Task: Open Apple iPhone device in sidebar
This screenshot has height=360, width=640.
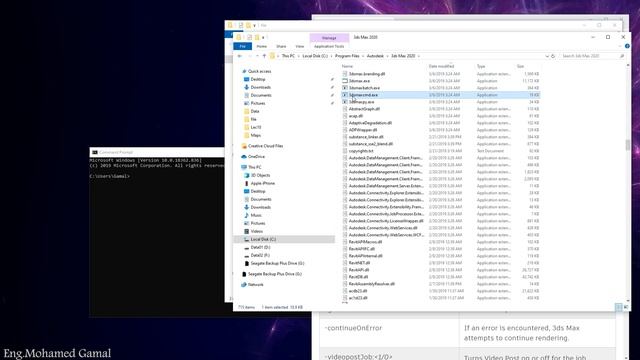Action: pos(262,183)
